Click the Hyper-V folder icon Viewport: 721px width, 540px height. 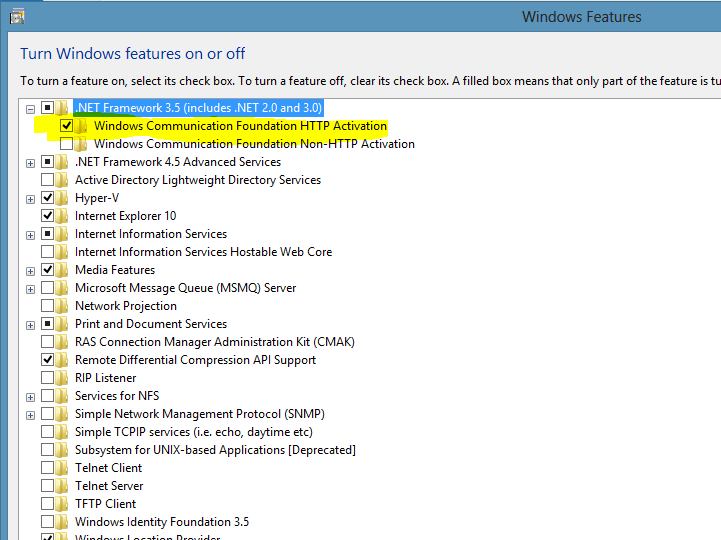click(62, 198)
